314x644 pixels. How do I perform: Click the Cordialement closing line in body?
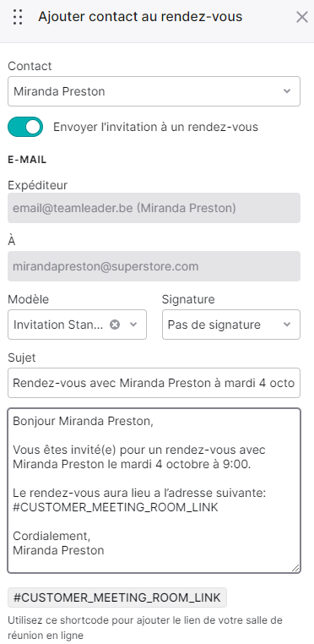51,536
